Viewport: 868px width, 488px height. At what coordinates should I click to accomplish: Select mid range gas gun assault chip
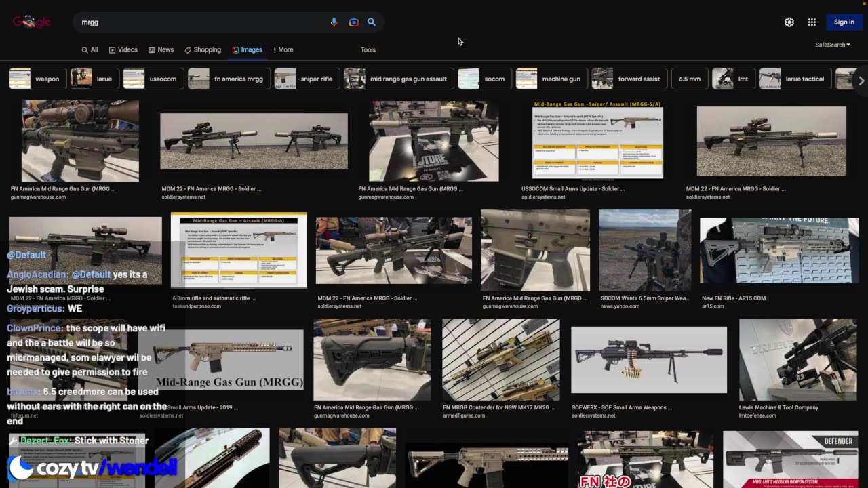point(399,79)
